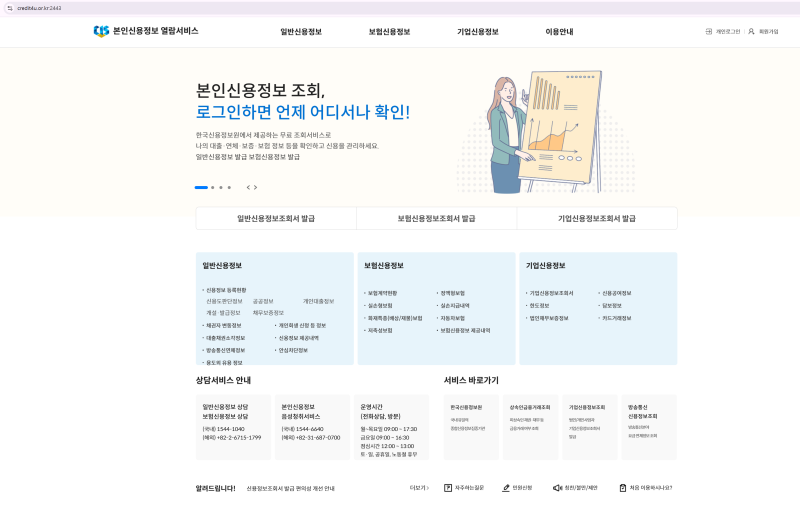Select the first active banner indicator
Image resolution: width=800 pixels, height=507 pixels.
(x=201, y=187)
